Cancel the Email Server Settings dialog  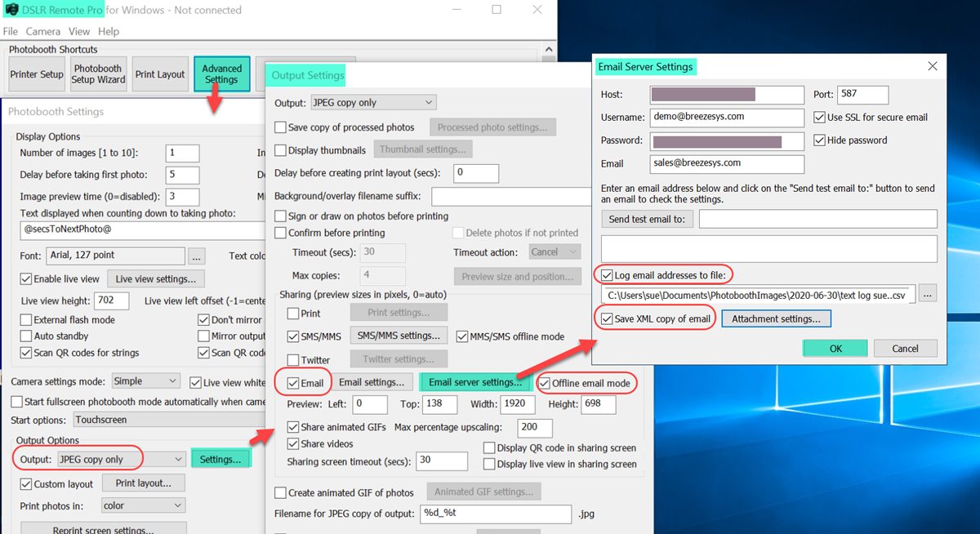pyautogui.click(x=905, y=349)
